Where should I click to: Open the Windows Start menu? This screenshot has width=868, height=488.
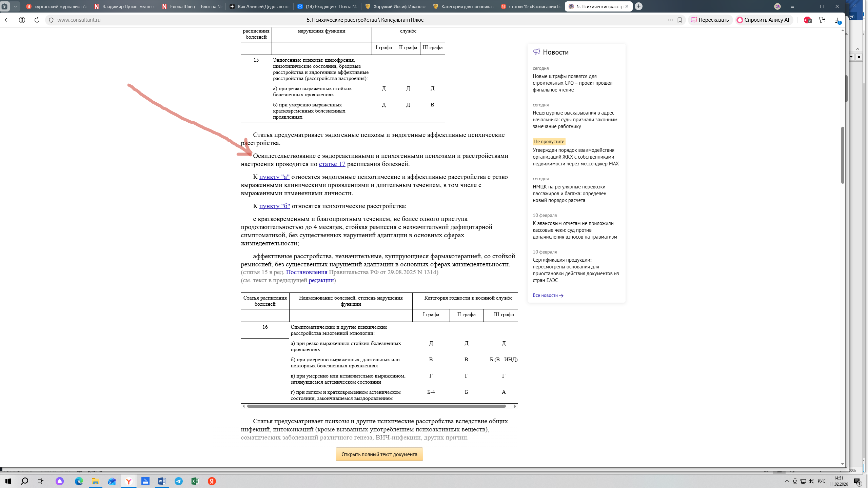(x=8, y=481)
